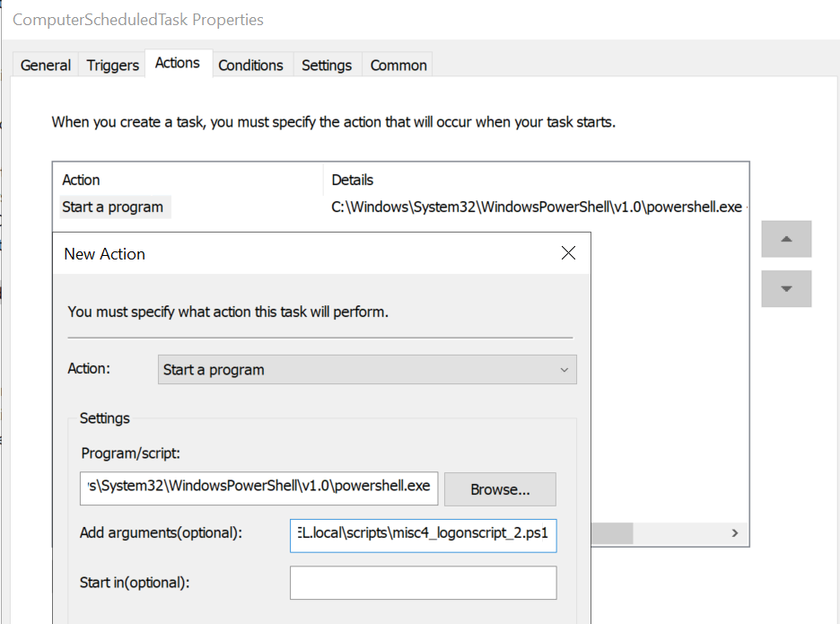
Task: Click the move action up arrow button
Action: coord(786,240)
